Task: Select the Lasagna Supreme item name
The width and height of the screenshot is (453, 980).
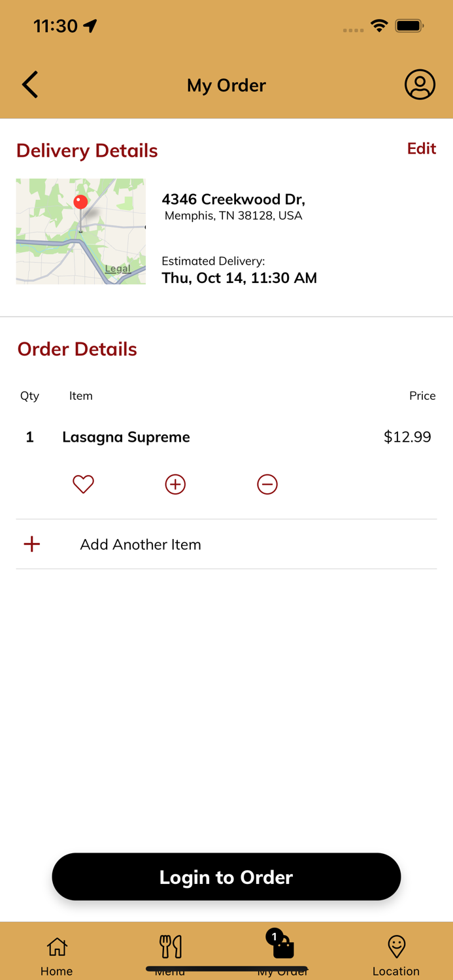Action: tap(126, 437)
